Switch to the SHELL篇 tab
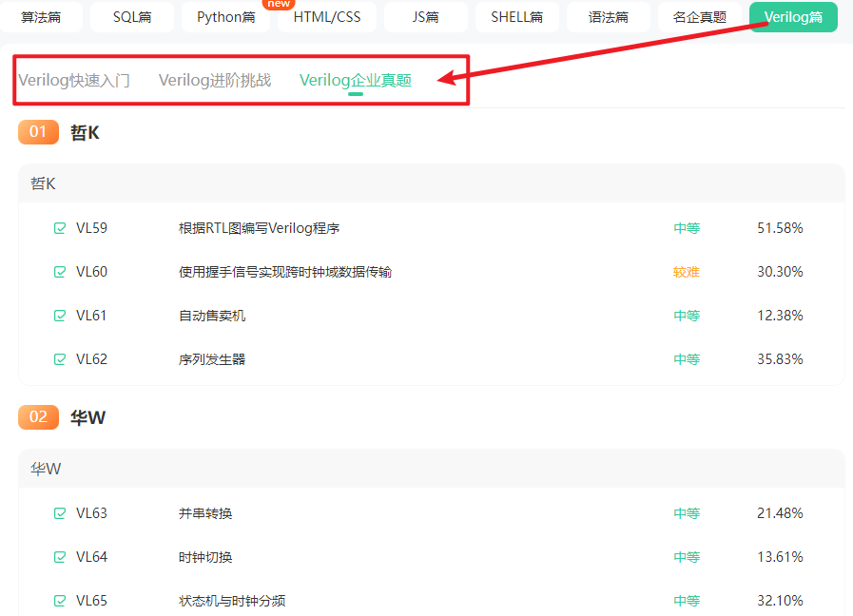 (x=516, y=17)
